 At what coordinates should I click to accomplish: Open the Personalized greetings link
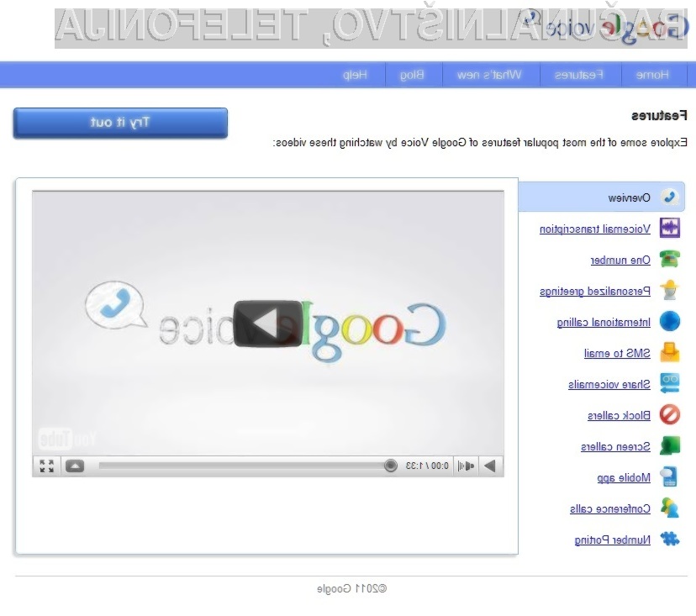[x=595, y=291]
